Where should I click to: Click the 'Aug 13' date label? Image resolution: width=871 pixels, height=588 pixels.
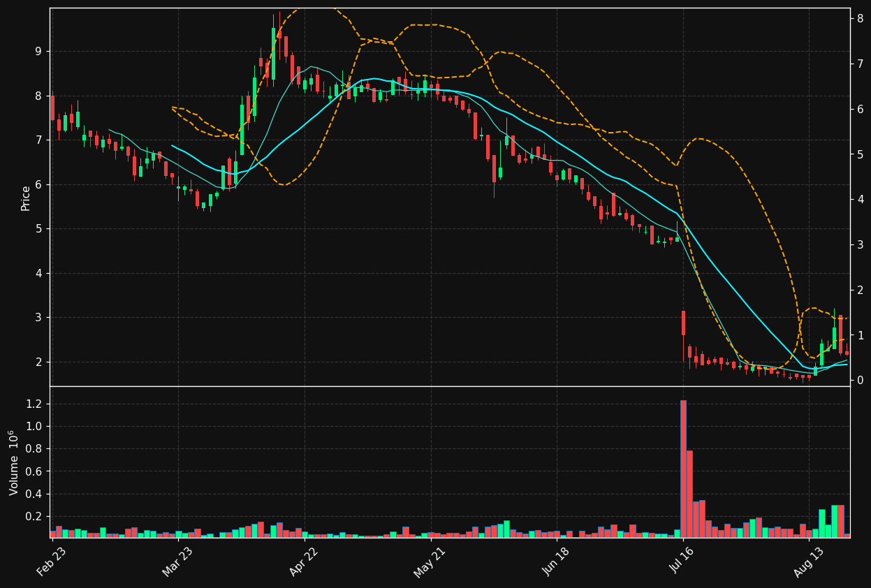point(809,561)
